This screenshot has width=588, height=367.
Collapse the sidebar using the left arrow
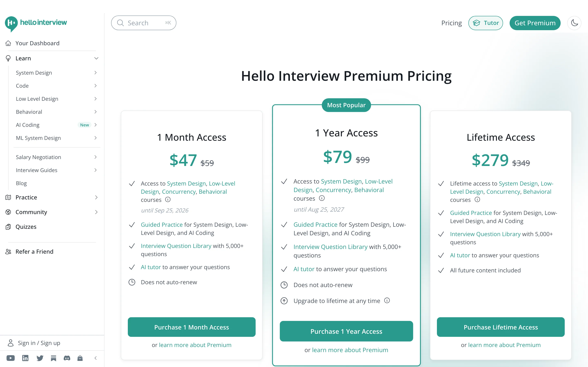click(x=96, y=358)
